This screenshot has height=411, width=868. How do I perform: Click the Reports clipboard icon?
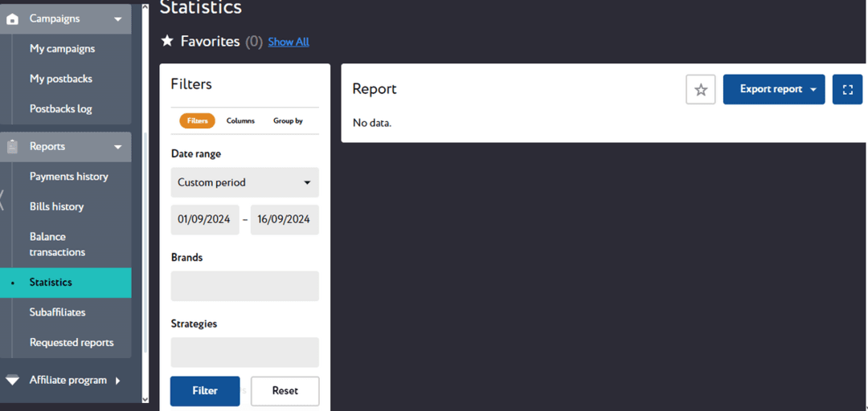pos(13,147)
